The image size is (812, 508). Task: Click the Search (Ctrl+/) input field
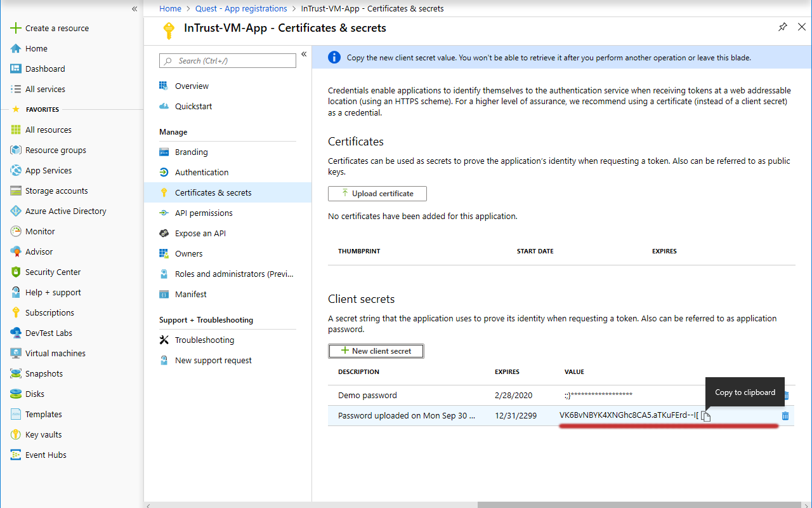click(x=228, y=61)
